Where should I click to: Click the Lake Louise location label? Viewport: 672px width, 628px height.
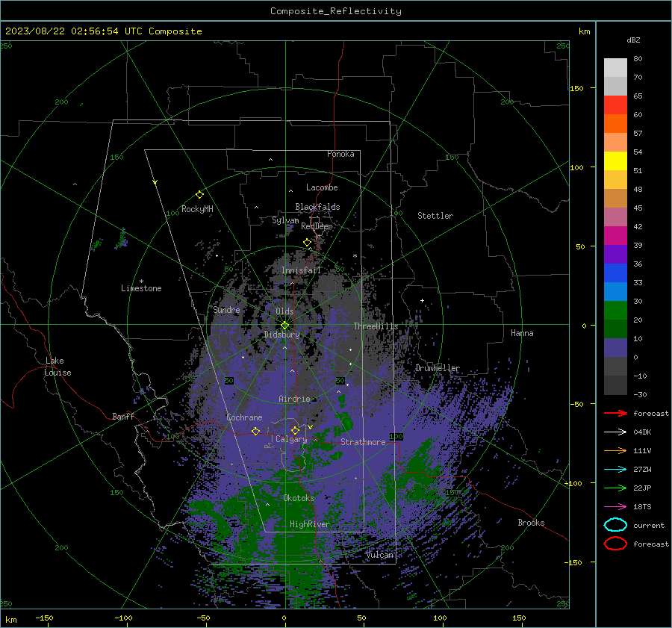(x=57, y=367)
